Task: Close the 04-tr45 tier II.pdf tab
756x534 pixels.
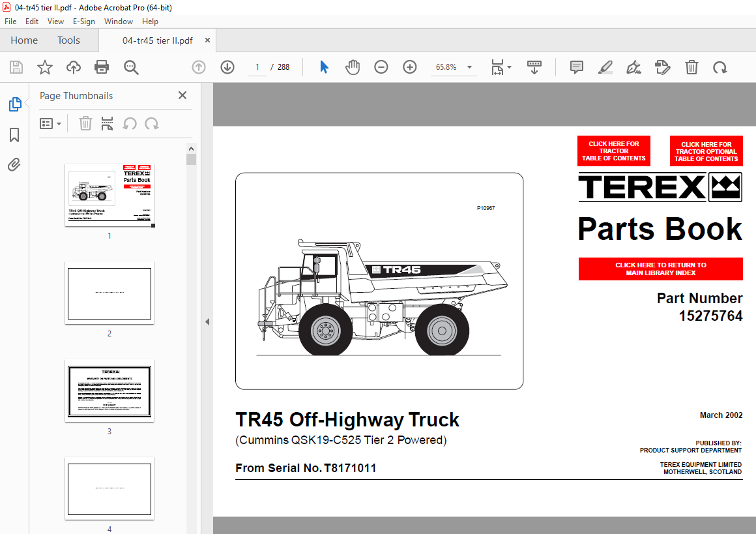Action: (207, 40)
